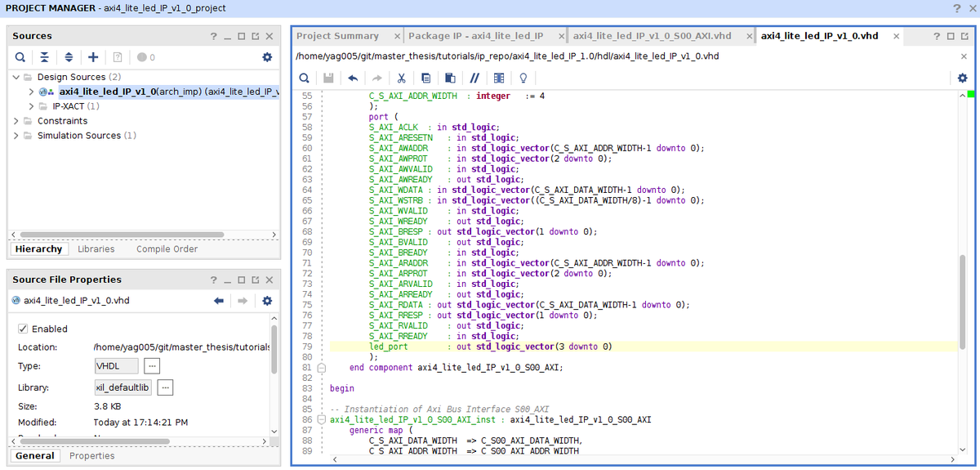Toggle line comments with slash icon
This screenshot has width=980, height=470.
(x=474, y=78)
